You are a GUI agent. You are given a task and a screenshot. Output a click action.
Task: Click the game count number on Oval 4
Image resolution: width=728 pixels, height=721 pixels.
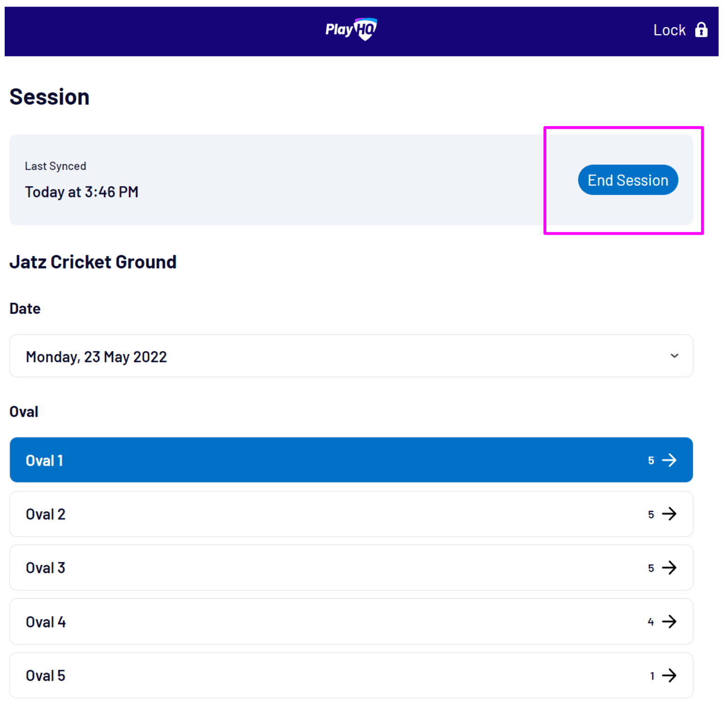click(650, 622)
